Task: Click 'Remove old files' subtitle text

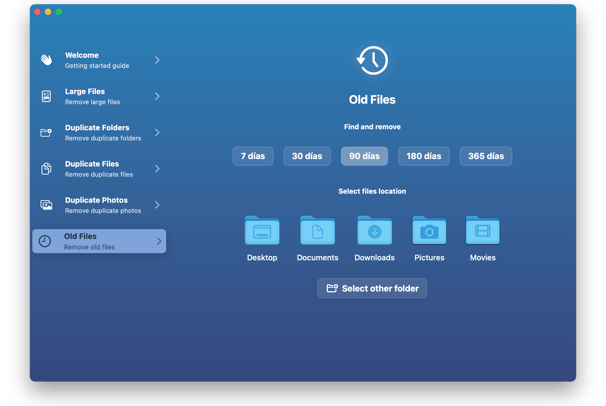Action: (89, 247)
